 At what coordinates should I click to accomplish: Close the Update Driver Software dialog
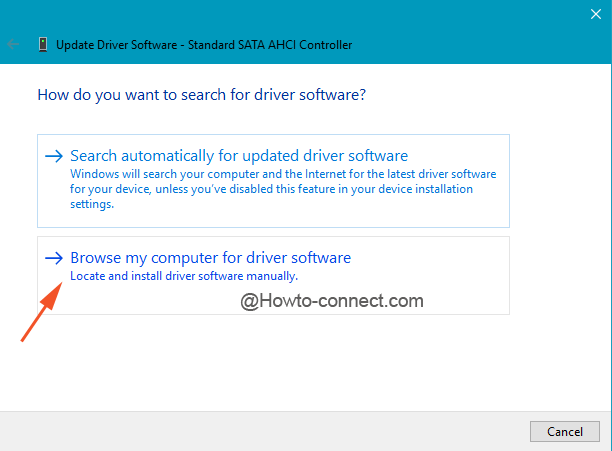(596, 14)
